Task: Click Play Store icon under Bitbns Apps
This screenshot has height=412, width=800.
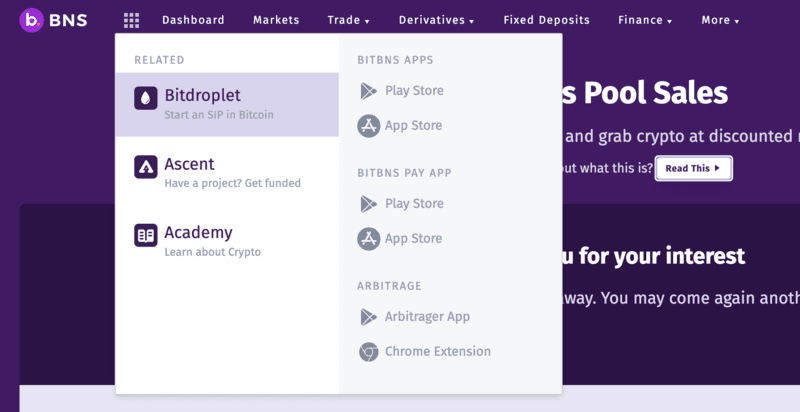Action: [368, 91]
